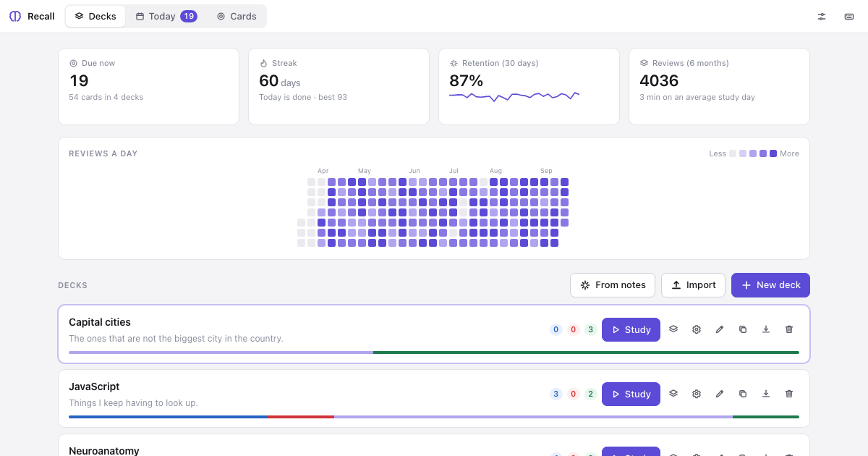
Task: Click the From notes button
Action: tap(613, 285)
